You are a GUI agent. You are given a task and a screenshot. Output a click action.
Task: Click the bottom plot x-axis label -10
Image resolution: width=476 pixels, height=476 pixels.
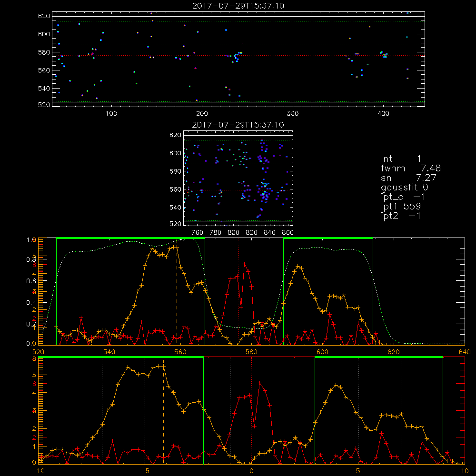38,471
